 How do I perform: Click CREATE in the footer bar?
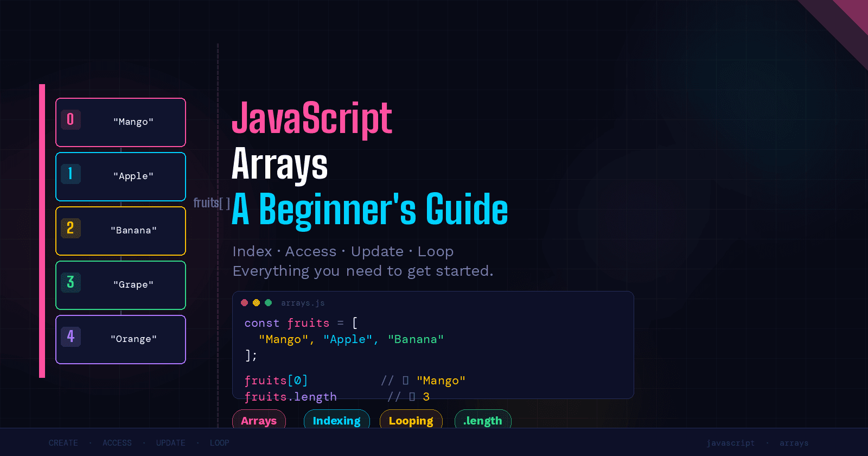pyautogui.click(x=63, y=443)
